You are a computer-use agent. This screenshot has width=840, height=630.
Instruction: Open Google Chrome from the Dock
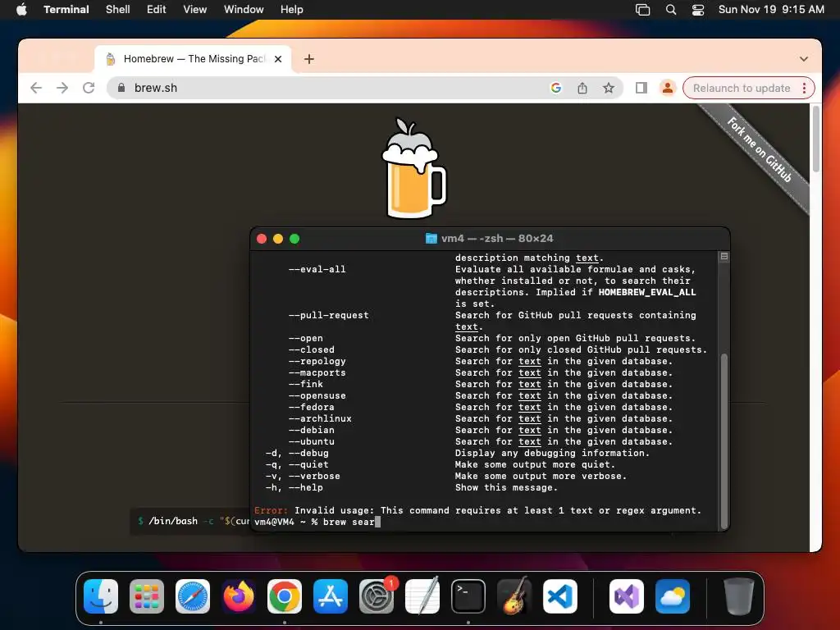(x=285, y=596)
